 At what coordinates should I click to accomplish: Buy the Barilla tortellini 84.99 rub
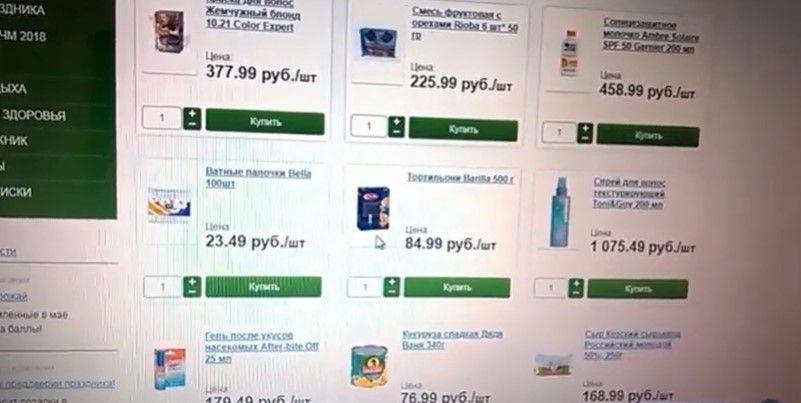click(457, 288)
